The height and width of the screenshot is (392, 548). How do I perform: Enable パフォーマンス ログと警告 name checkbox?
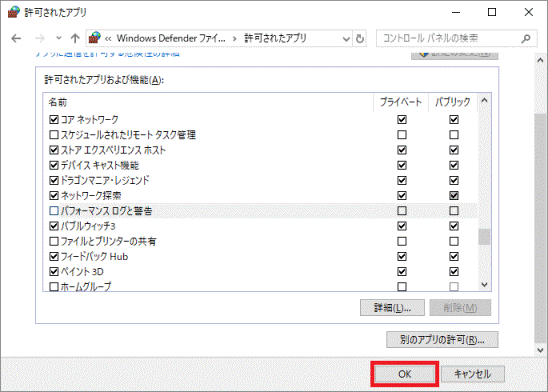(54, 211)
